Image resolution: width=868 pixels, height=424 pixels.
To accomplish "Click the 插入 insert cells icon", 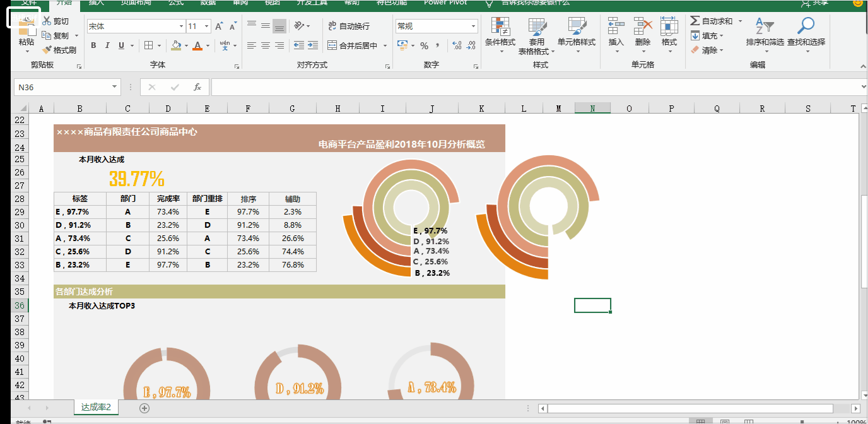I will tap(616, 26).
